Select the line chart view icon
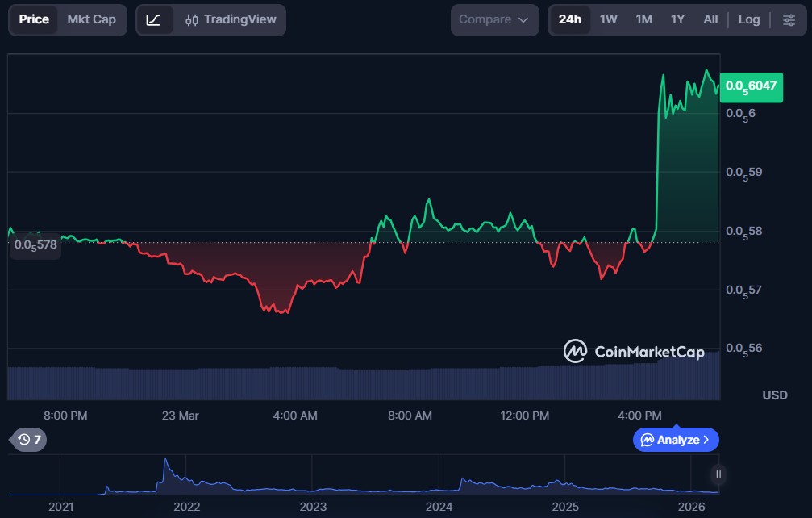Image resolution: width=812 pixels, height=518 pixels. (154, 19)
